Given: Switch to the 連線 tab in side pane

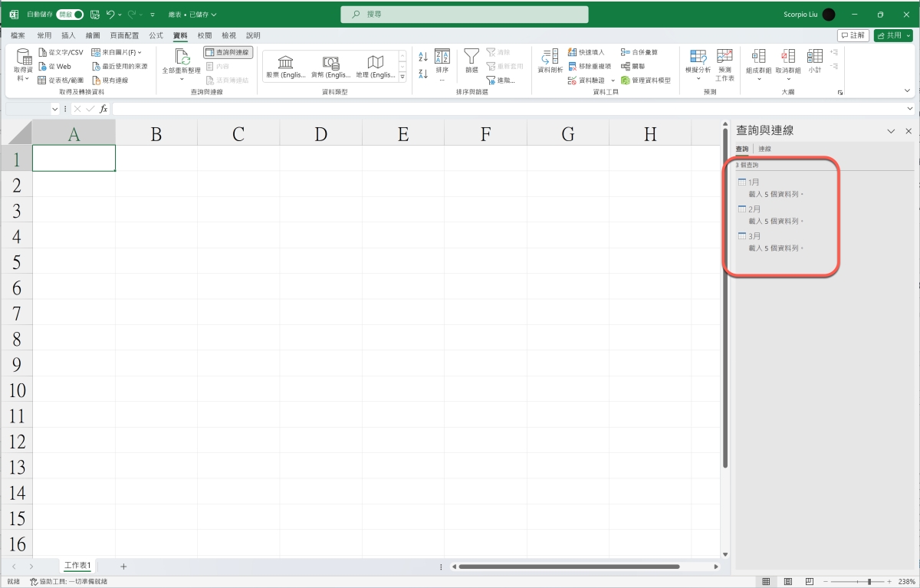Looking at the screenshot, I should click(764, 149).
